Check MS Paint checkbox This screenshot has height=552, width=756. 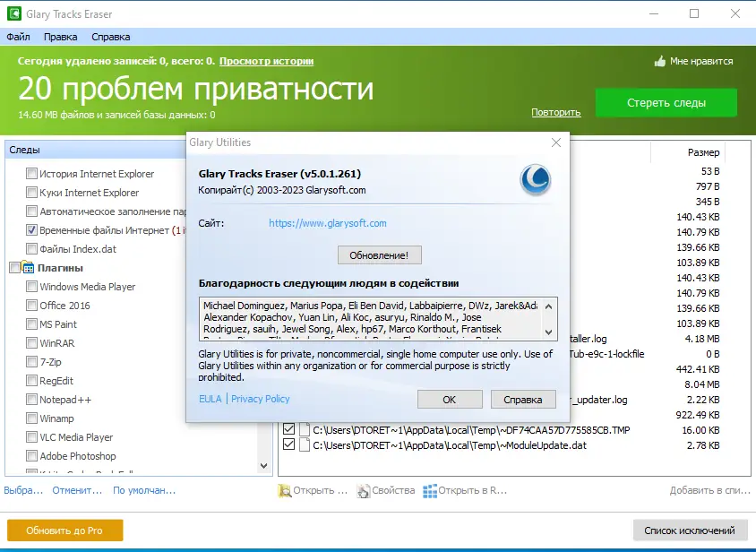click(31, 323)
